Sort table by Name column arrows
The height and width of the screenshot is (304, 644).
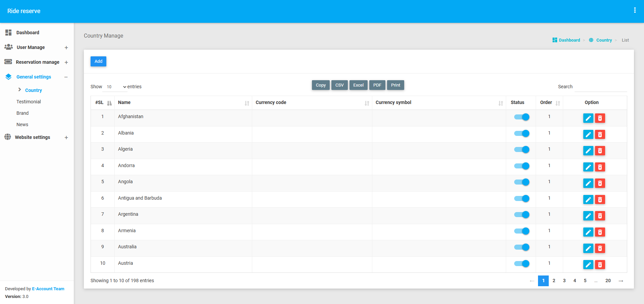point(247,103)
